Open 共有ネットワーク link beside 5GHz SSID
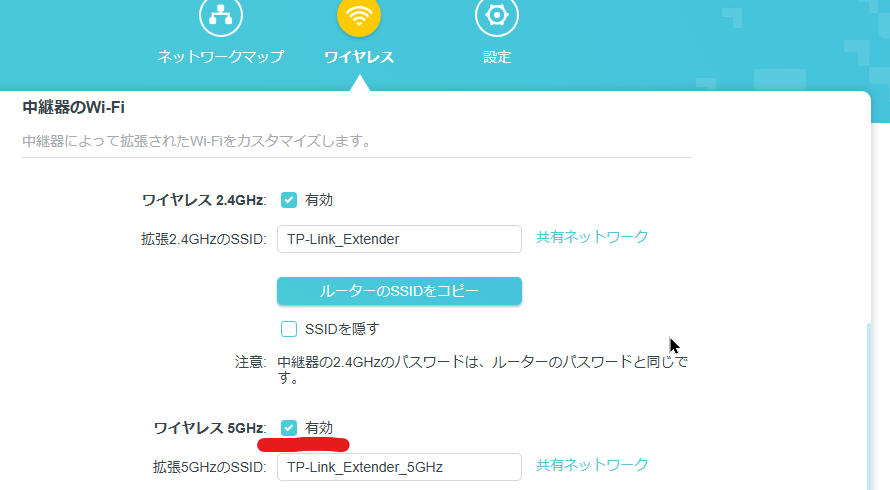The height and width of the screenshot is (490, 890). point(592,464)
